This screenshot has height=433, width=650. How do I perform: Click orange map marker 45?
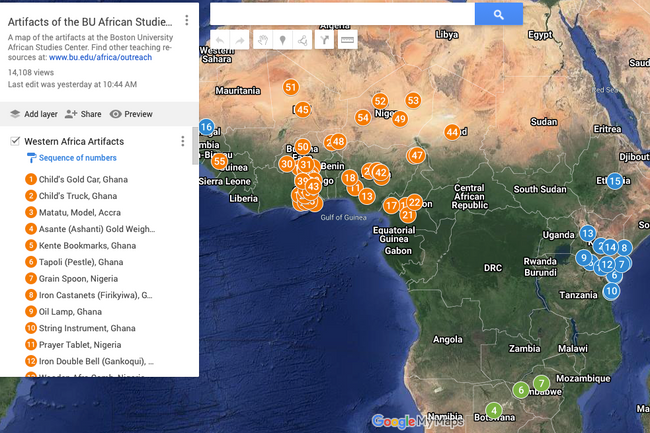coord(303,110)
